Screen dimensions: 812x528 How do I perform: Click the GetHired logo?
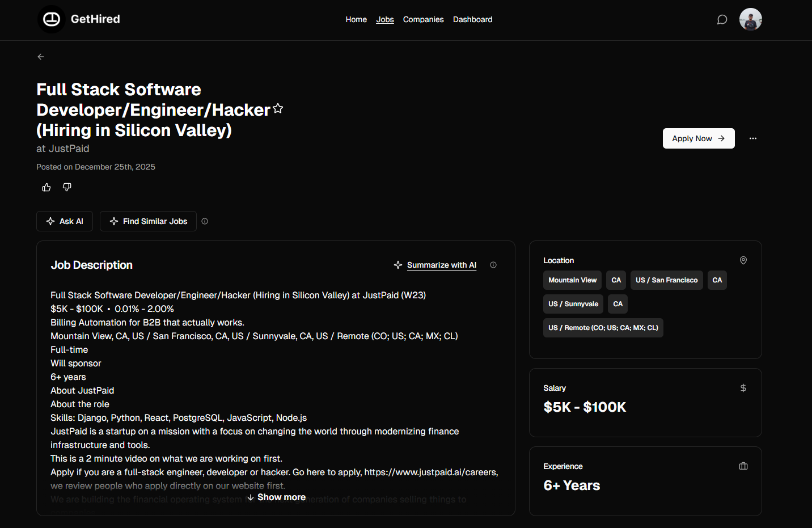pyautogui.click(x=78, y=19)
